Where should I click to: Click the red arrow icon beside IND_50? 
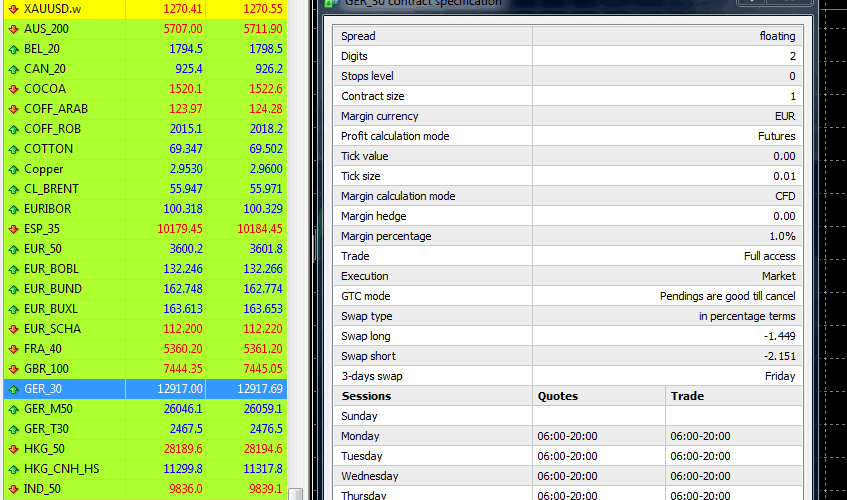click(14, 489)
